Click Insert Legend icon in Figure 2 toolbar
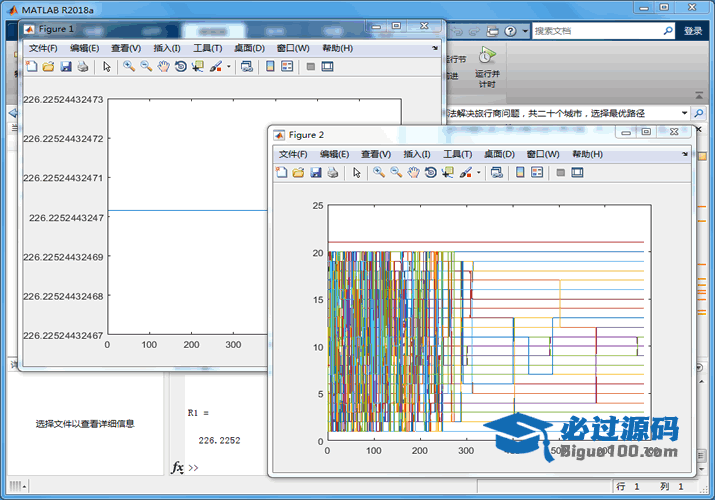Image resolution: width=715 pixels, height=500 pixels. (x=537, y=172)
